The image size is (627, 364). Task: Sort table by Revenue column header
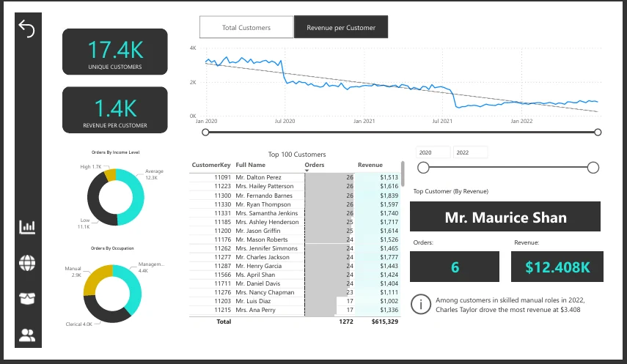tap(370, 165)
